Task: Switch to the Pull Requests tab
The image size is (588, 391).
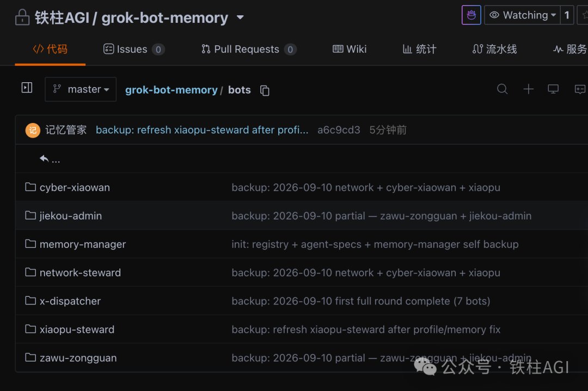Action: click(249, 49)
